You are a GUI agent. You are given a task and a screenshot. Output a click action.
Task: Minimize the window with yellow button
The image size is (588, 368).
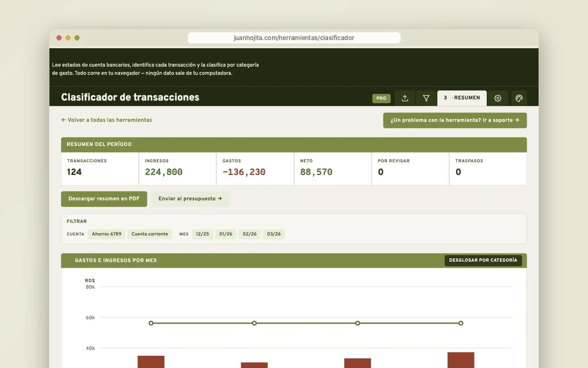68,38
